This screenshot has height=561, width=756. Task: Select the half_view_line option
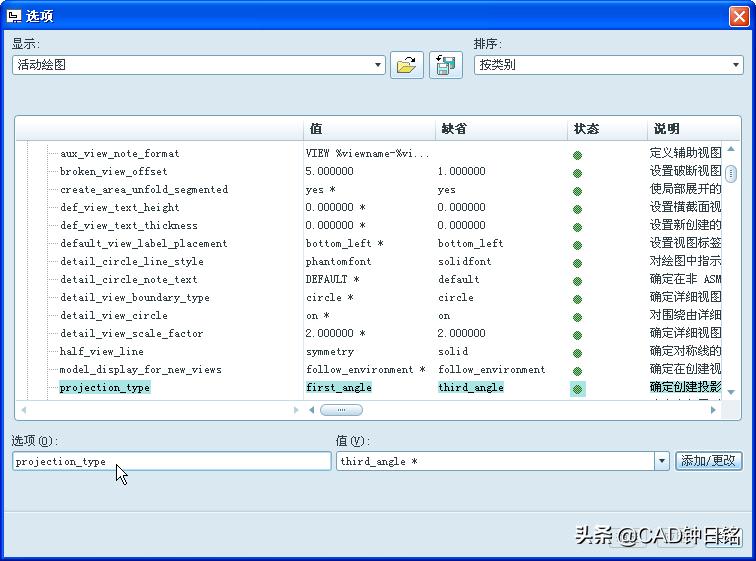[102, 352]
